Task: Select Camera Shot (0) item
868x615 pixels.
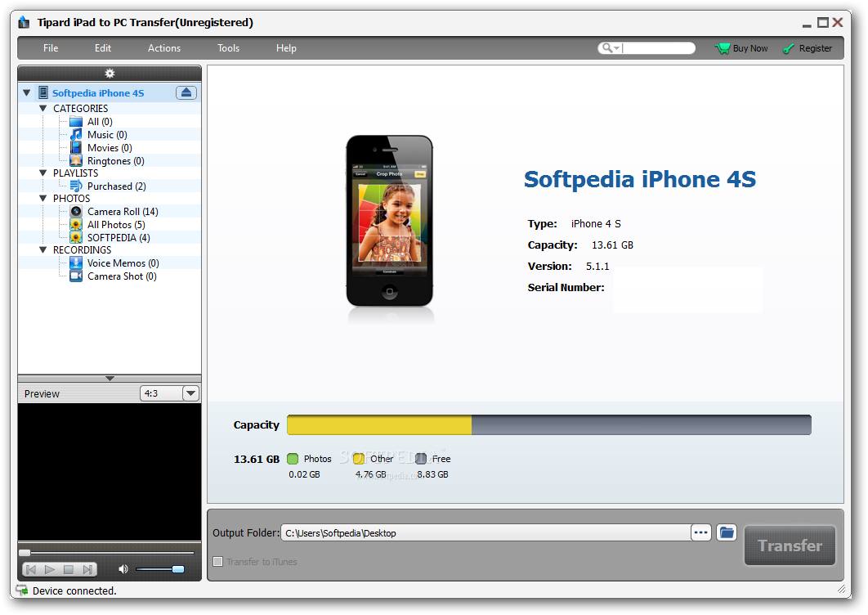Action: tap(122, 276)
